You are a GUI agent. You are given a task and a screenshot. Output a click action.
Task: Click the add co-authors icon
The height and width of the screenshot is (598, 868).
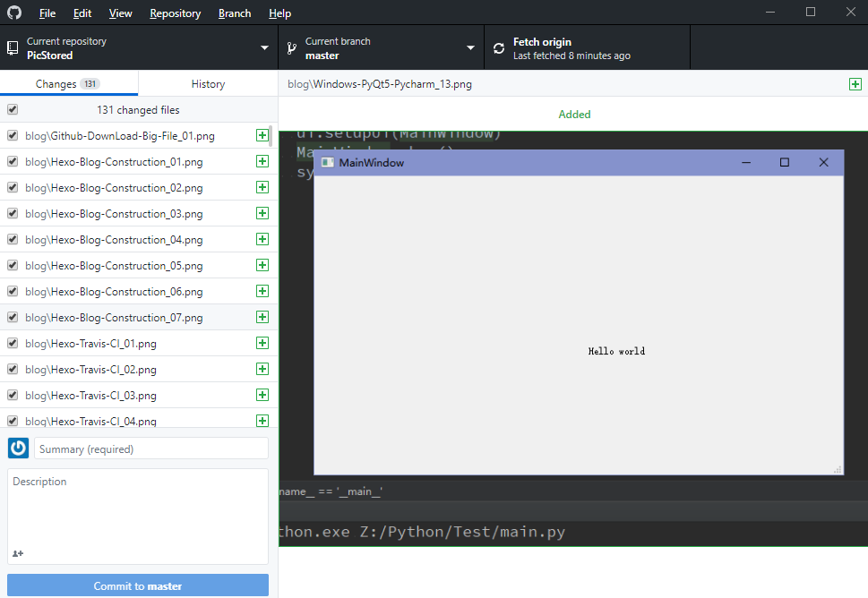click(x=18, y=553)
